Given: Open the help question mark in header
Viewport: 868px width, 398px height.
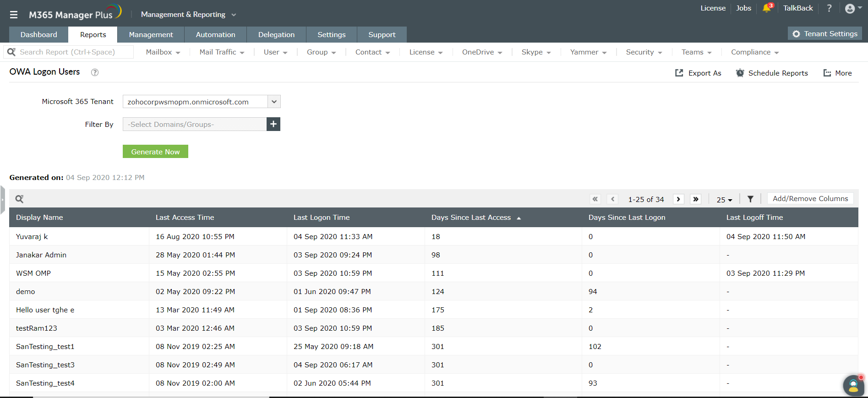Looking at the screenshot, I should 829,8.
